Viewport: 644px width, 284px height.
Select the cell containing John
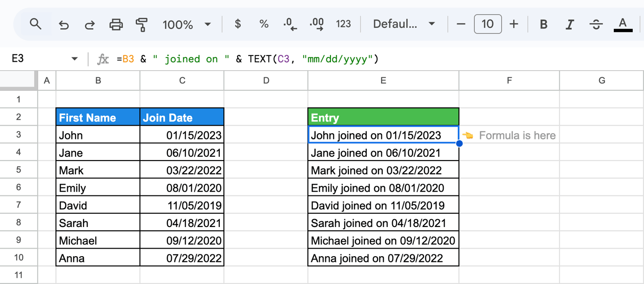point(98,135)
